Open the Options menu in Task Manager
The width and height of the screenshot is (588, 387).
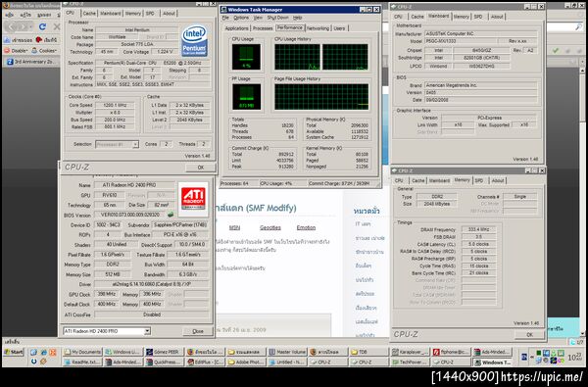pyautogui.click(x=241, y=18)
